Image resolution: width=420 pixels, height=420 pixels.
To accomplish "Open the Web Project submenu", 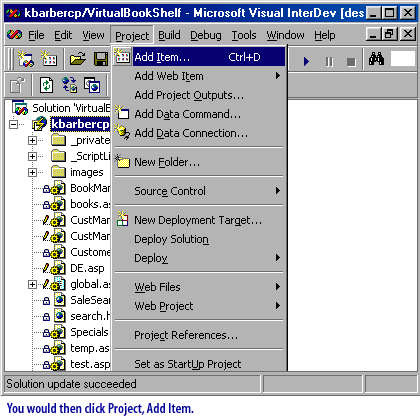I will [199, 306].
